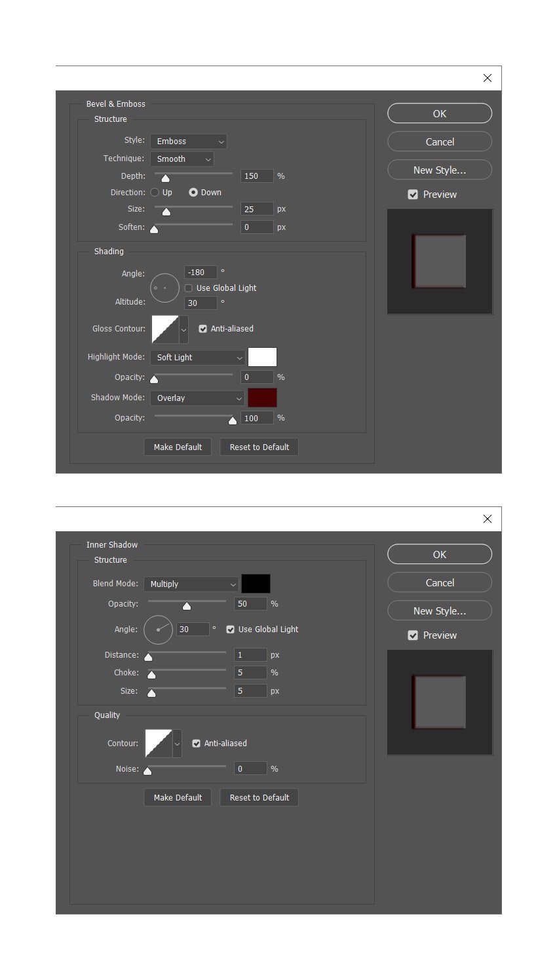
Task: Uncheck Anti-aliased next to Gloss Contour
Action: [x=202, y=328]
